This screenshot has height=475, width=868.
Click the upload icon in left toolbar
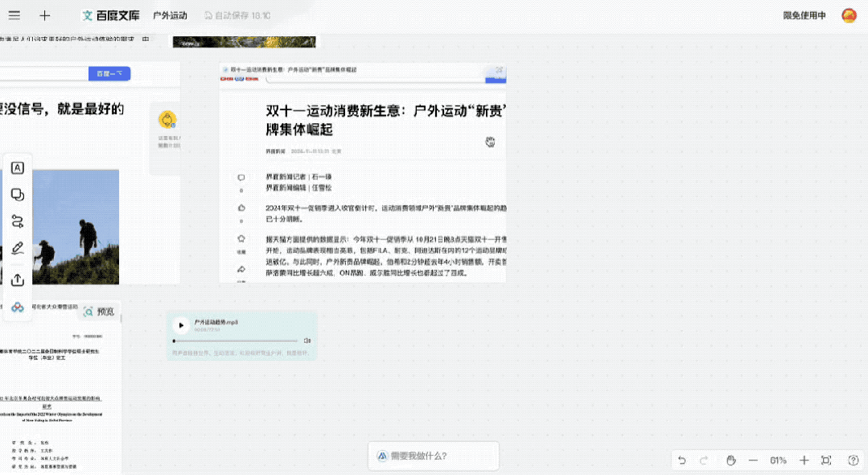click(x=18, y=280)
